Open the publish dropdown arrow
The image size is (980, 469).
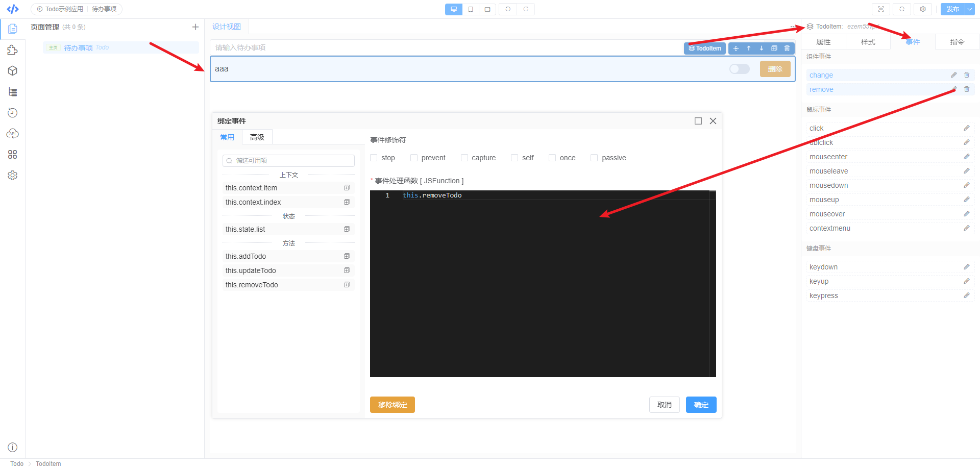pyautogui.click(x=970, y=9)
